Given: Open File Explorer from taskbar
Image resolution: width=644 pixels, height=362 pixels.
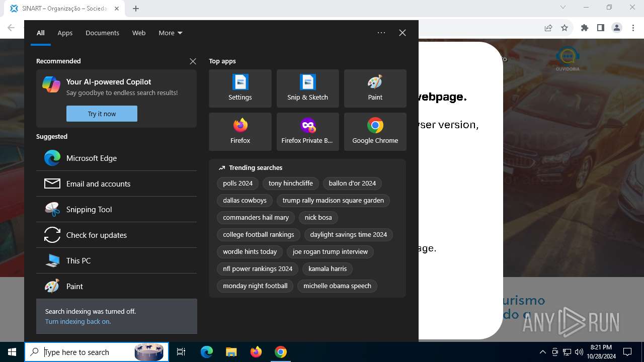Looking at the screenshot, I should (x=231, y=352).
